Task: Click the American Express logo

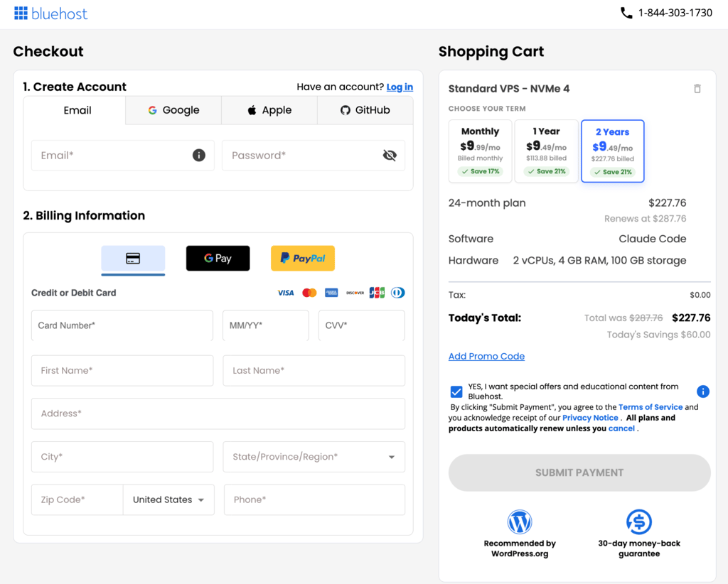Action: tap(331, 293)
